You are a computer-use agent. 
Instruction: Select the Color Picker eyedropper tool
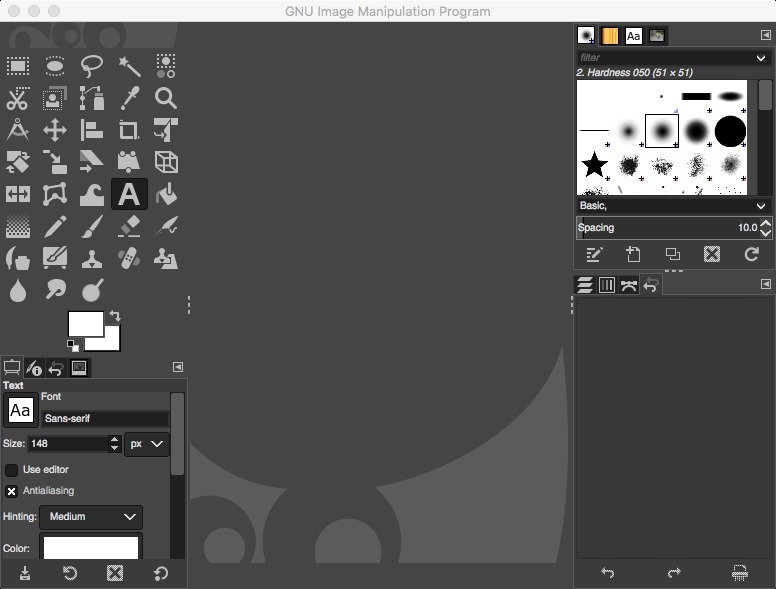[x=129, y=98]
